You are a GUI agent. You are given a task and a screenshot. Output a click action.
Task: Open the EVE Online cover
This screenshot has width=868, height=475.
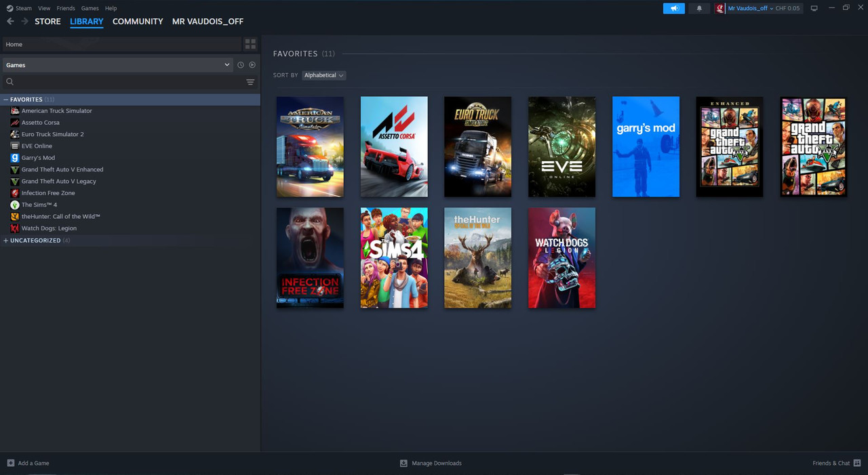pyautogui.click(x=562, y=147)
